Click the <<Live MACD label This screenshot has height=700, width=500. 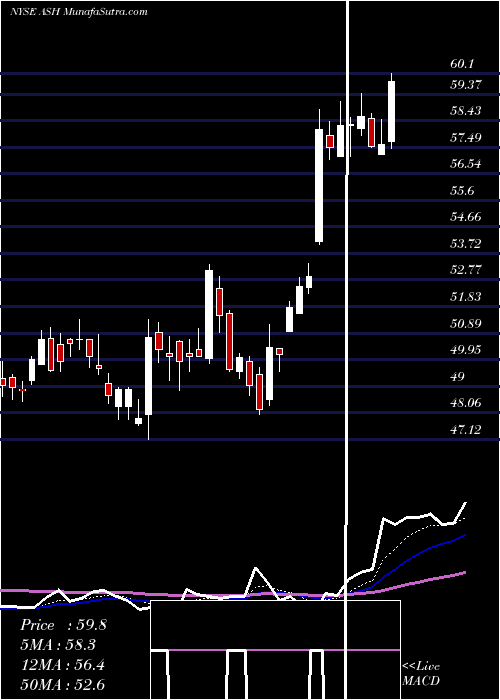(421, 673)
